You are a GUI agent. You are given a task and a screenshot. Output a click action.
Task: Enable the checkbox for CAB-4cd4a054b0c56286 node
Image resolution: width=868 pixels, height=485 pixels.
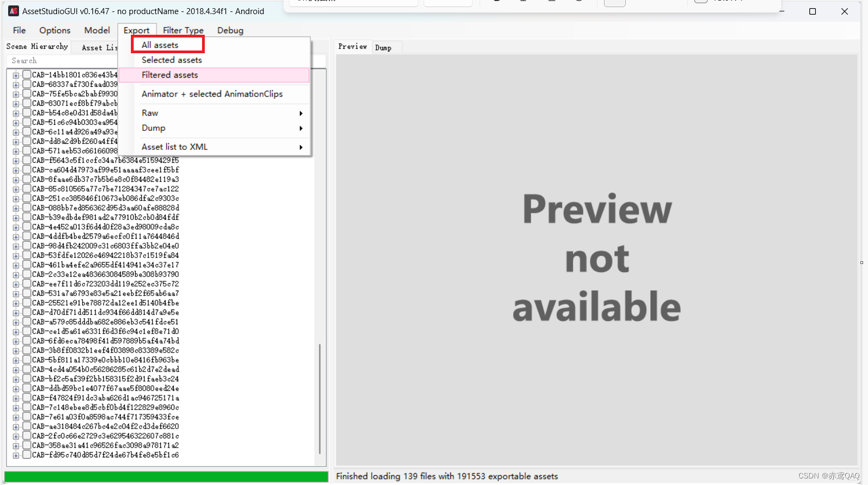(x=27, y=369)
